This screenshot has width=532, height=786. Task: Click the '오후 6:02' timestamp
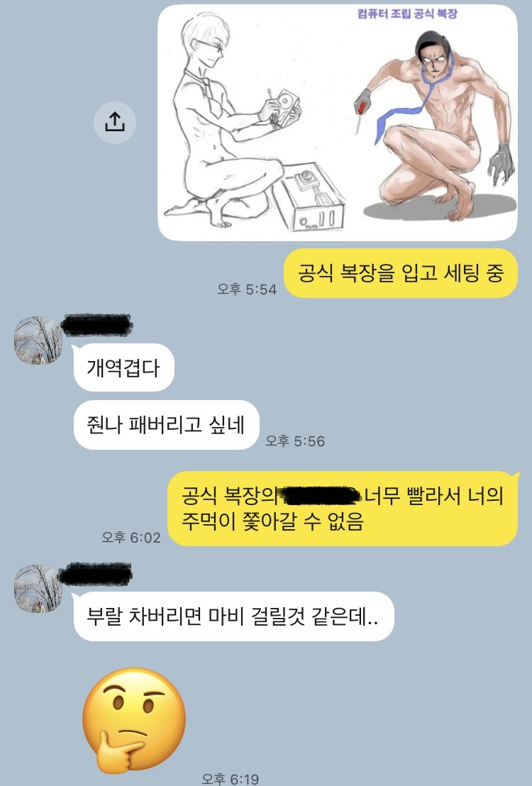pos(131,538)
